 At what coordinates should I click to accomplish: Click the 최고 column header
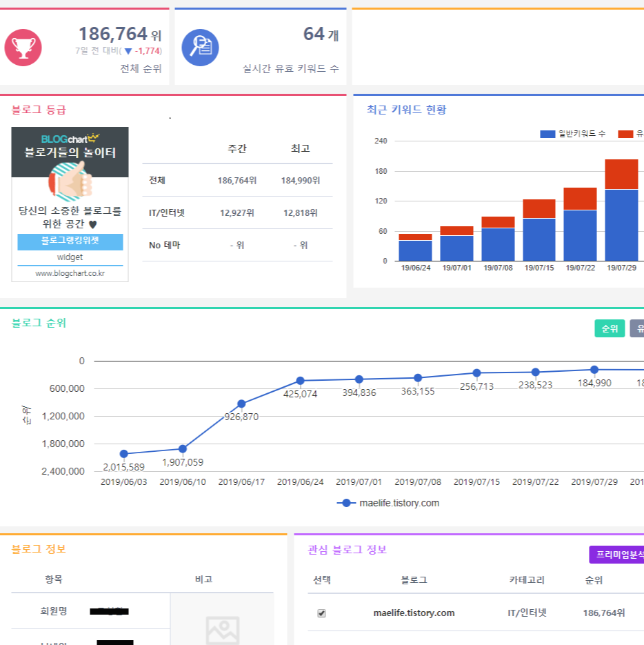[300, 148]
